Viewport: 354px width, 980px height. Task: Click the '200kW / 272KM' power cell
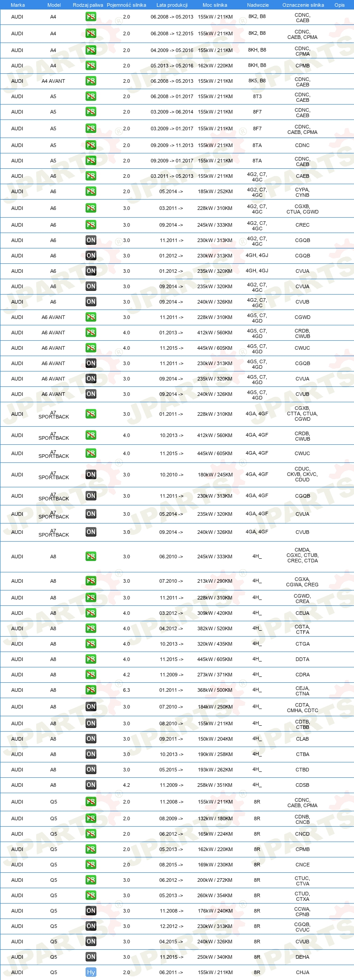click(215, 880)
